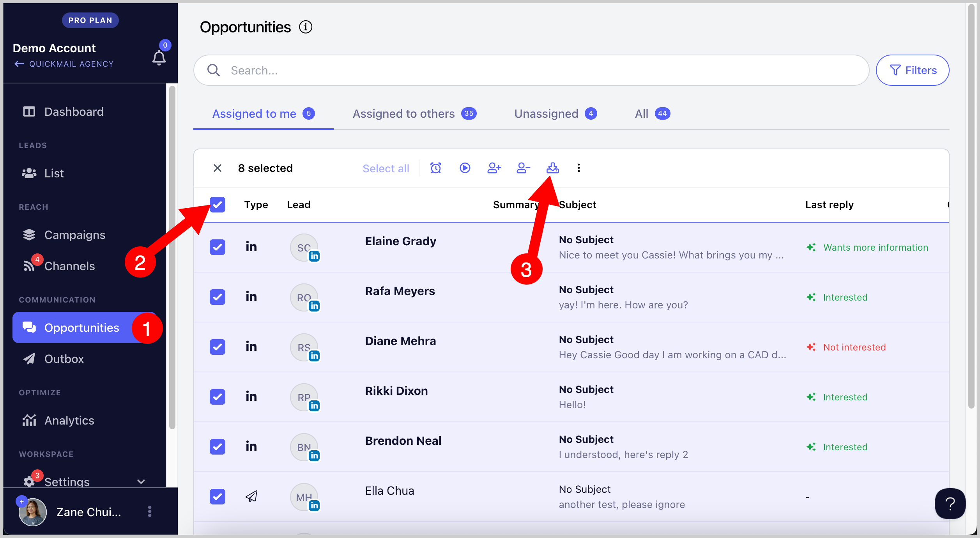This screenshot has width=980, height=538.
Task: Click the assign user plus icon
Action: [x=494, y=168]
